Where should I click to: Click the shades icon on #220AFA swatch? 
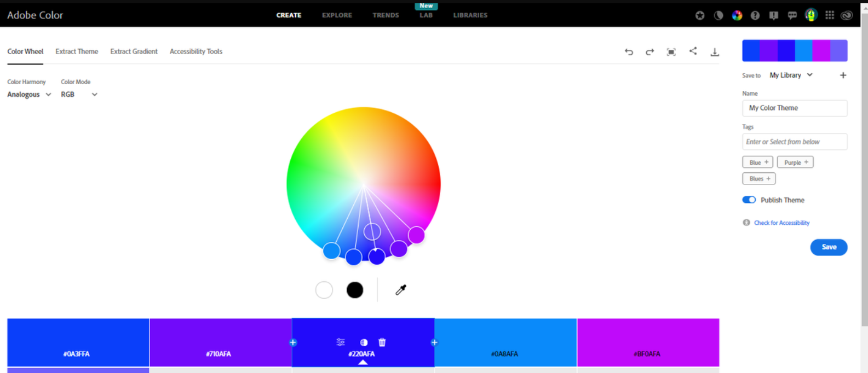click(364, 342)
